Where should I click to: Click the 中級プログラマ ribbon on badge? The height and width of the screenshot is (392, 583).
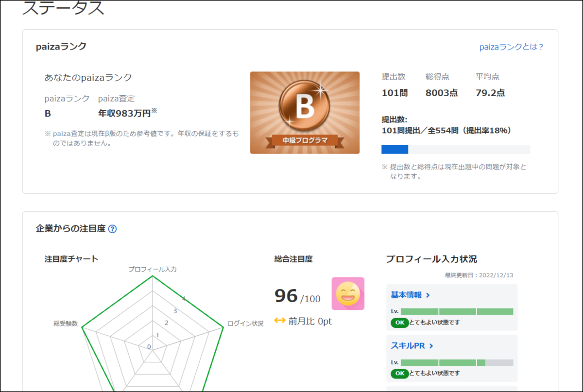pyautogui.click(x=305, y=141)
